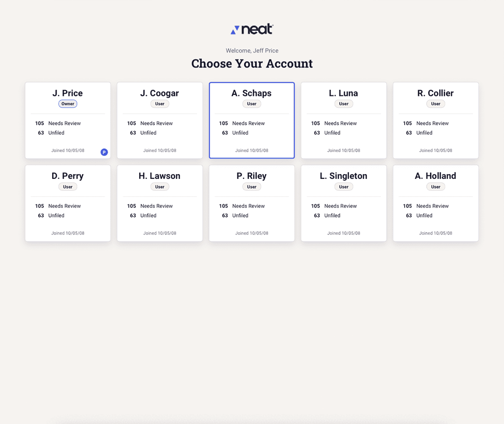Click the Owner badge under J. Price
The image size is (504, 424).
(68, 104)
